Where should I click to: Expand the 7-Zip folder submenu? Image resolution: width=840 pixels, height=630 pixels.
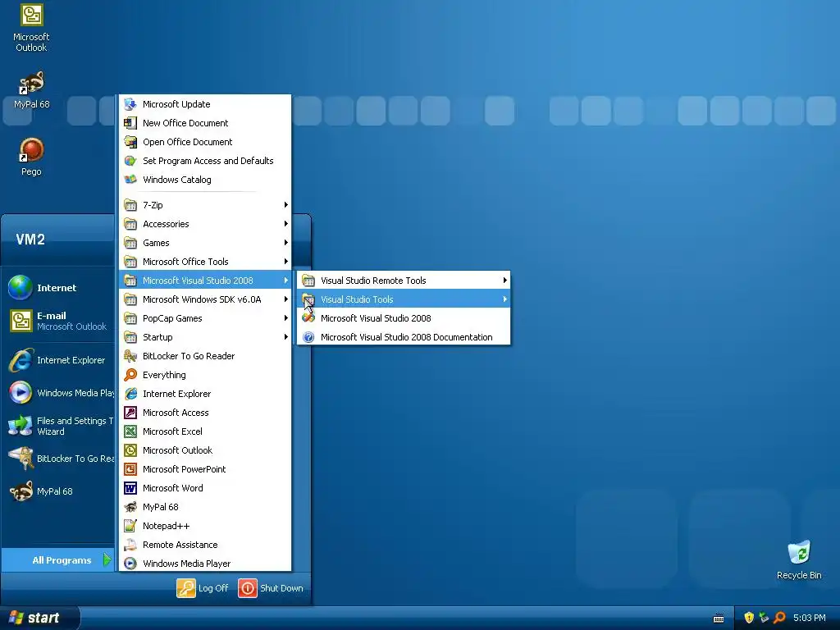(206, 204)
